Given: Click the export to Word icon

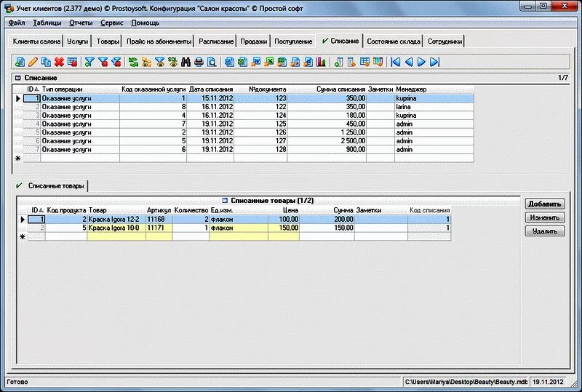Looking at the screenshot, I should pyautogui.click(x=256, y=62).
